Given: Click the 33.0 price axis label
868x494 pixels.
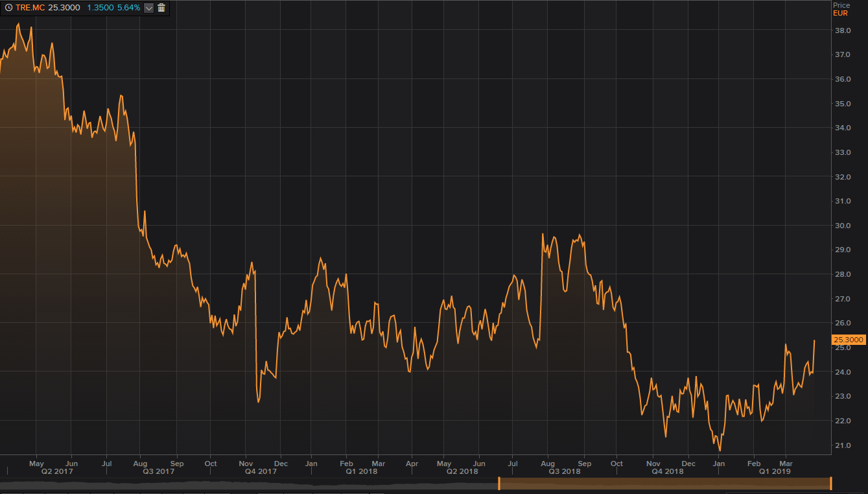Looking at the screenshot, I should (843, 152).
